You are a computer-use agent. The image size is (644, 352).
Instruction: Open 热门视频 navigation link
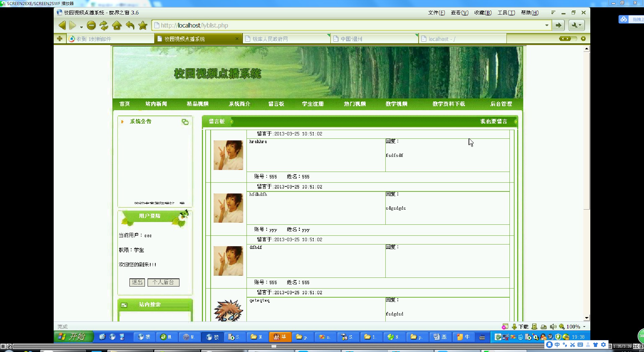(x=355, y=104)
